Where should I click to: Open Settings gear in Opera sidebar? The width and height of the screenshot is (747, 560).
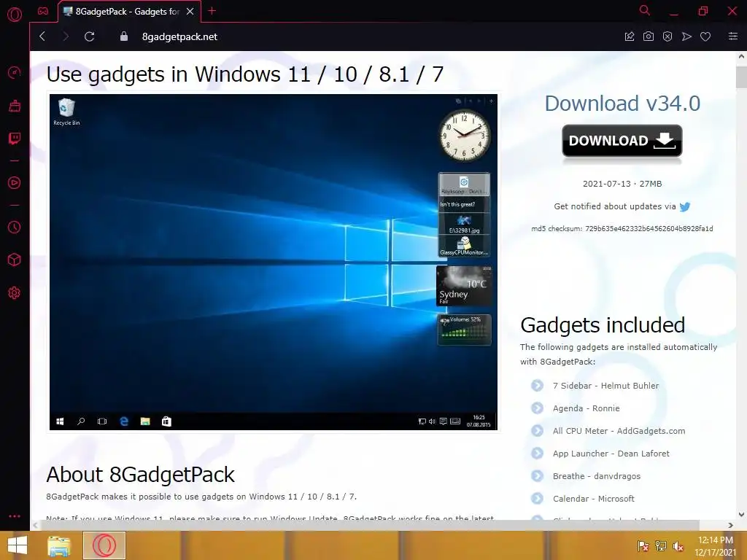click(15, 293)
